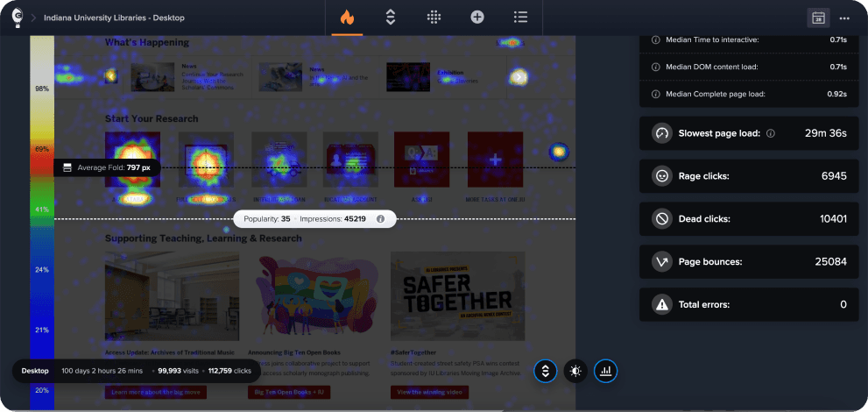This screenshot has width=868, height=412.
Task: Click the Library account card tile
Action: point(350,160)
